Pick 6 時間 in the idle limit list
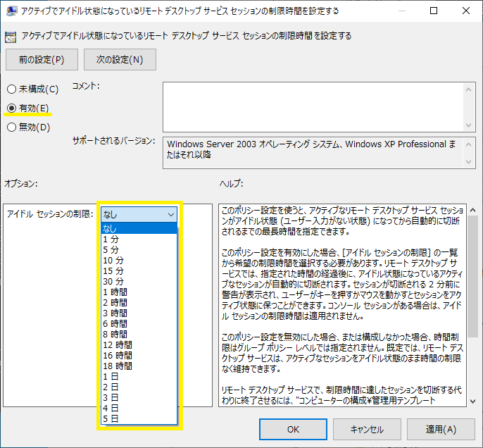This screenshot has width=483, height=448. (x=139, y=323)
